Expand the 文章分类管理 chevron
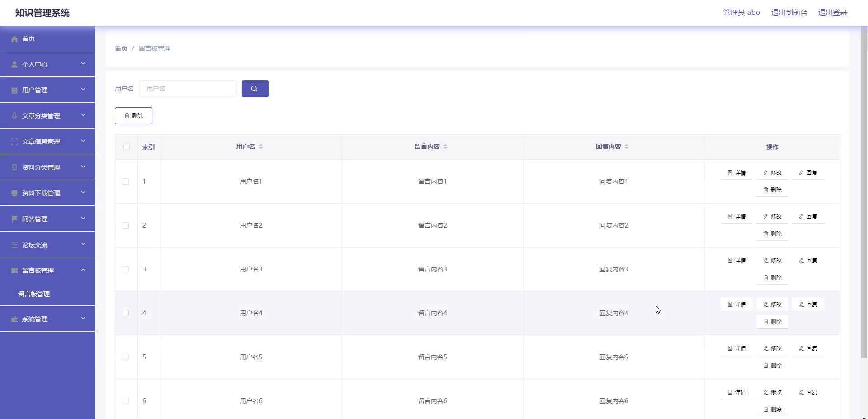Image resolution: width=868 pixels, height=419 pixels. click(x=83, y=115)
